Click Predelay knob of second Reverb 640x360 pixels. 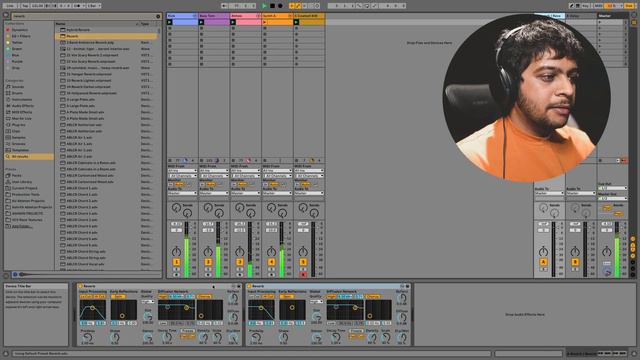tap(256, 338)
